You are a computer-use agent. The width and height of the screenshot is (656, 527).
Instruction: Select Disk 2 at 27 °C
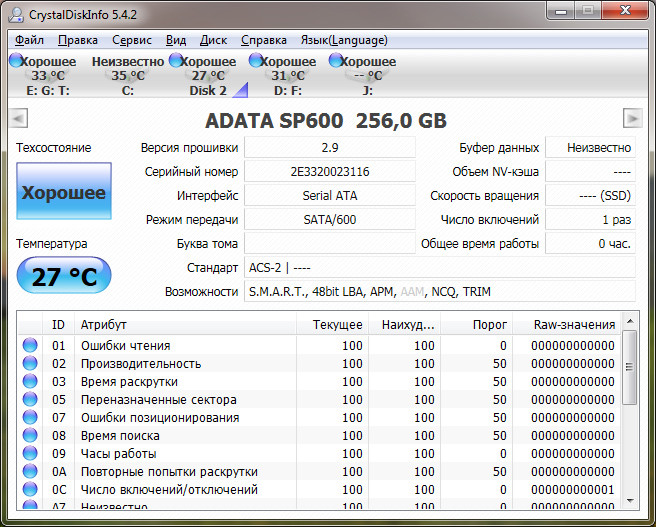tap(208, 75)
